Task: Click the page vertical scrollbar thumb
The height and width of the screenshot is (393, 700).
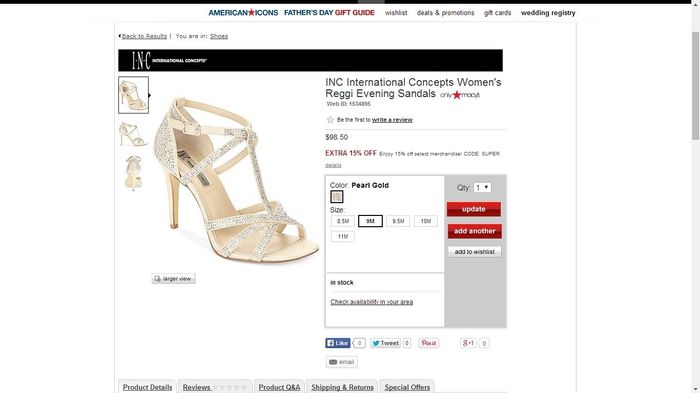Action: point(696,86)
